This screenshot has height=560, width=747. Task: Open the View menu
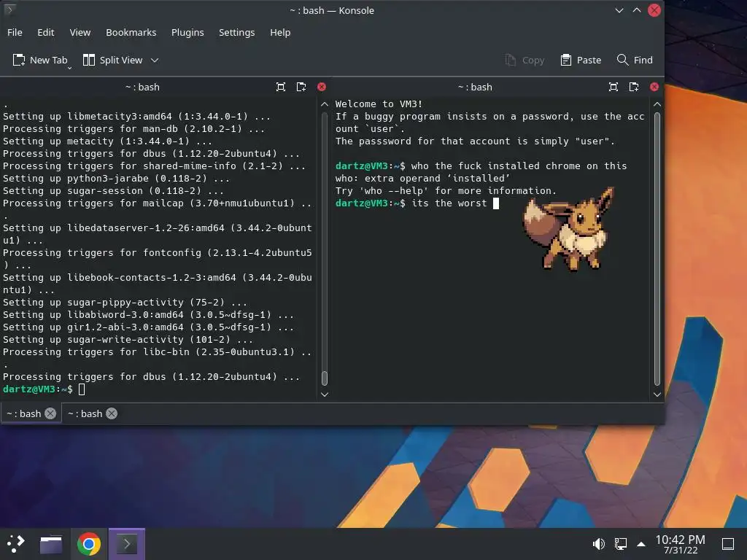pos(80,32)
